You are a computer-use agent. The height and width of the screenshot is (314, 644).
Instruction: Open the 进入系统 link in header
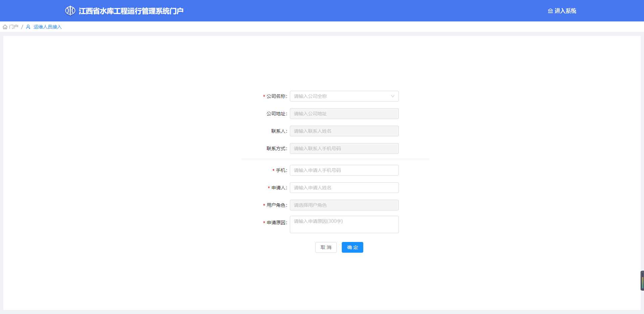(x=562, y=11)
